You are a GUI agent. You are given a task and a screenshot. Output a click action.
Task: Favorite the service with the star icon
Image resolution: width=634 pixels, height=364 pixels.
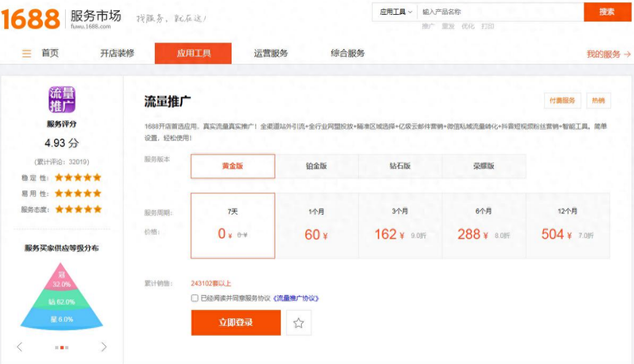[x=299, y=323]
